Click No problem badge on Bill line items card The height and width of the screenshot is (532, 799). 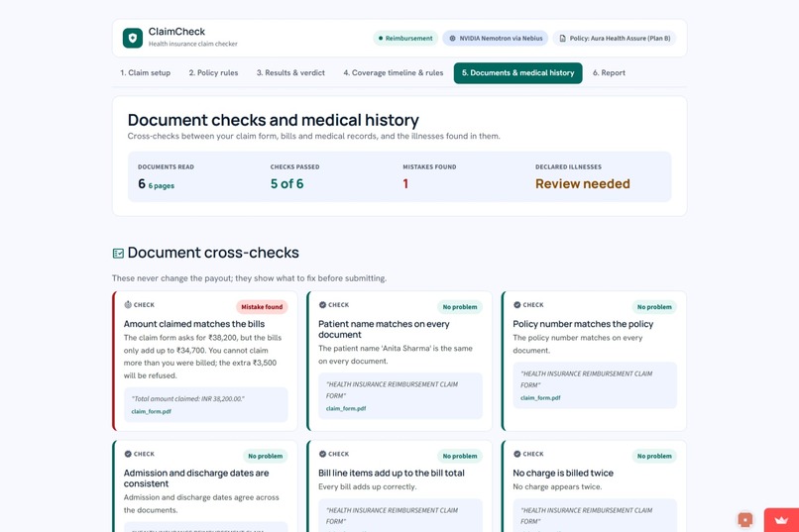pos(460,456)
